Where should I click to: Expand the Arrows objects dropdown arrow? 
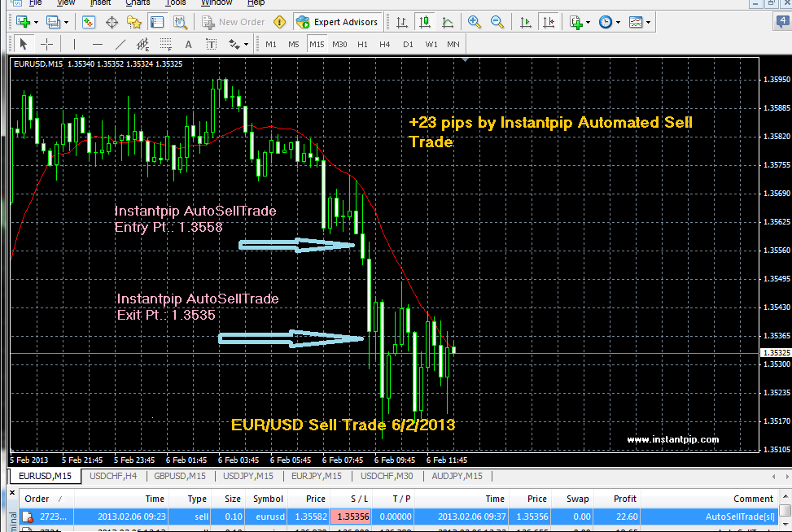click(246, 45)
